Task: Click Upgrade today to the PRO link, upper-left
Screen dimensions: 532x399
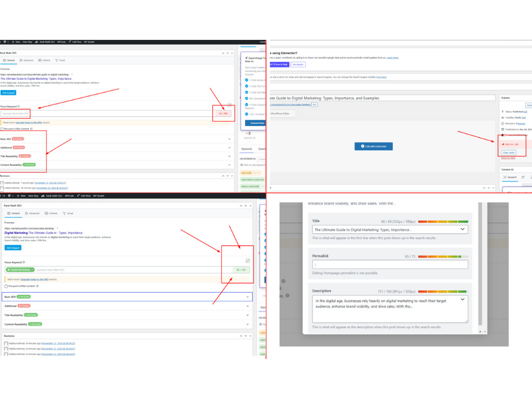Action: click(x=29, y=122)
